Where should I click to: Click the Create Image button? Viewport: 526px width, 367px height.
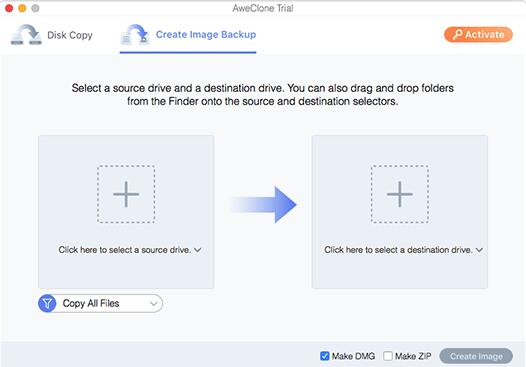(x=476, y=356)
